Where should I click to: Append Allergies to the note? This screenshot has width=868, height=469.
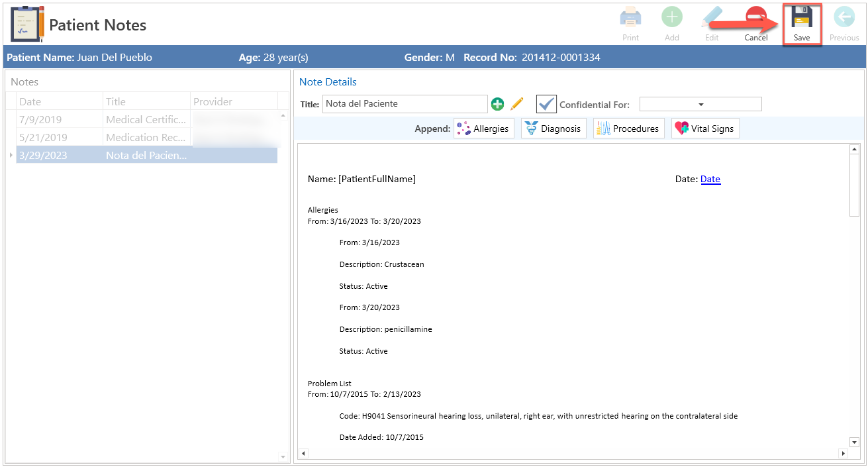click(x=484, y=129)
